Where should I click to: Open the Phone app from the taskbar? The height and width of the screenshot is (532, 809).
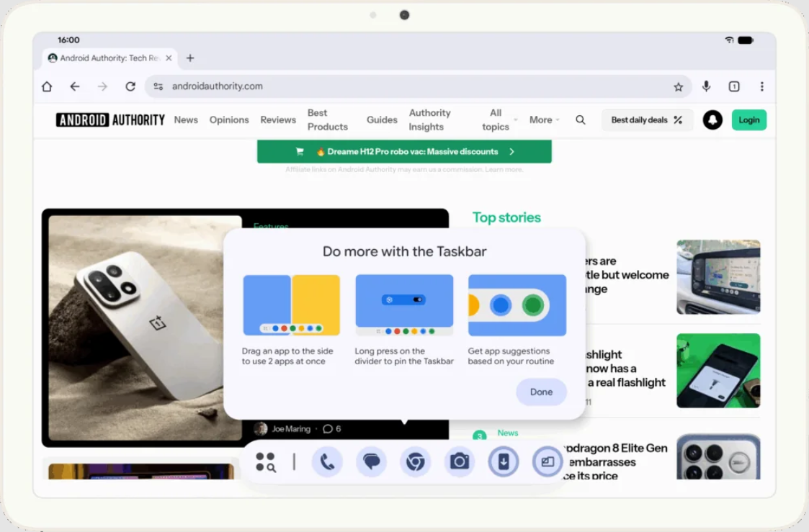pyautogui.click(x=327, y=461)
